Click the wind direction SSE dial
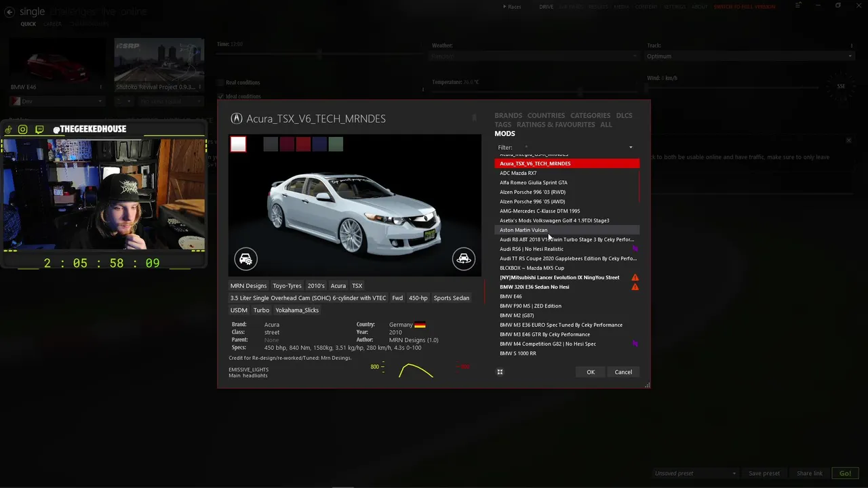The image size is (868, 488). coord(841,86)
